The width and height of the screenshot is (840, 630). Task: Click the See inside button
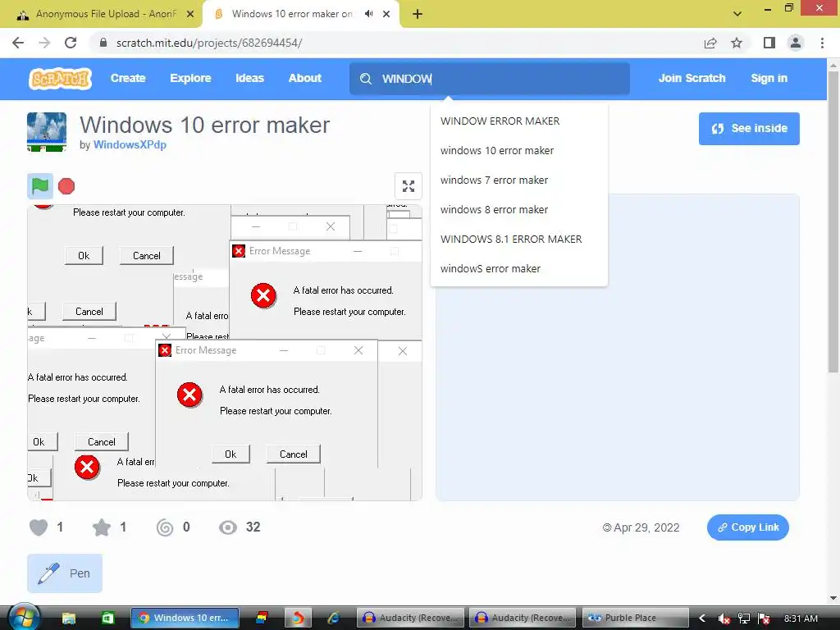click(x=749, y=129)
